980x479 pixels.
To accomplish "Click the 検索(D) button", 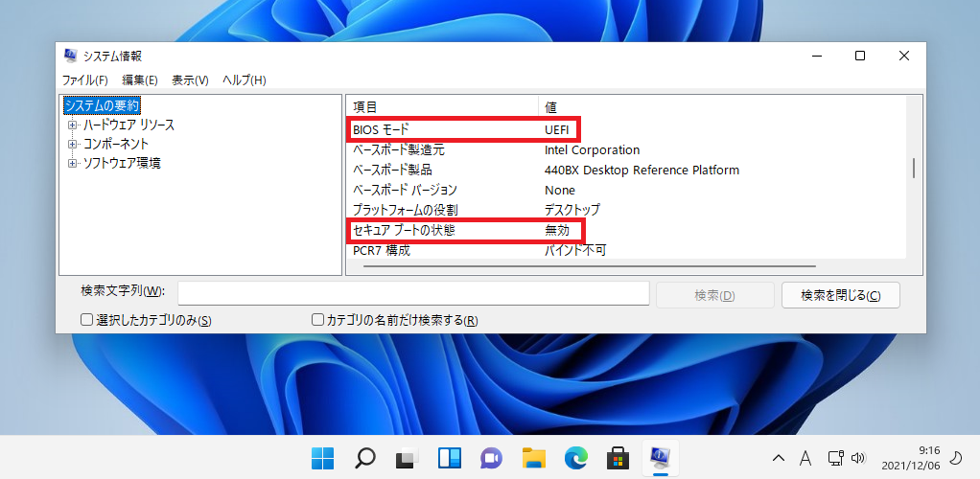I will [x=714, y=295].
